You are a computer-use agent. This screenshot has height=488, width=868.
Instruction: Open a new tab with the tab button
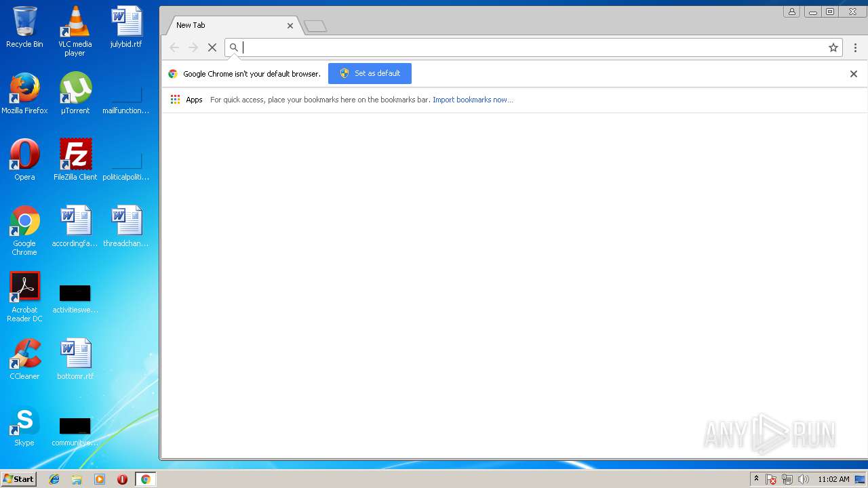pyautogui.click(x=315, y=26)
